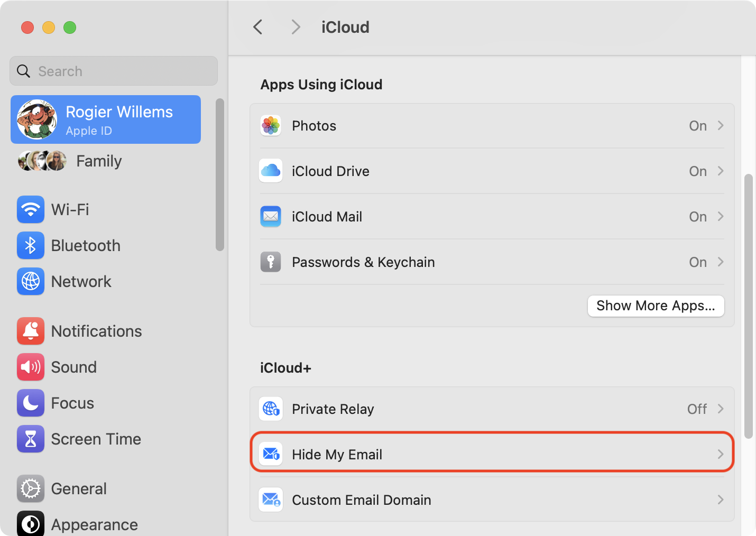Open iCloud Drive via its chevron

coord(721,171)
